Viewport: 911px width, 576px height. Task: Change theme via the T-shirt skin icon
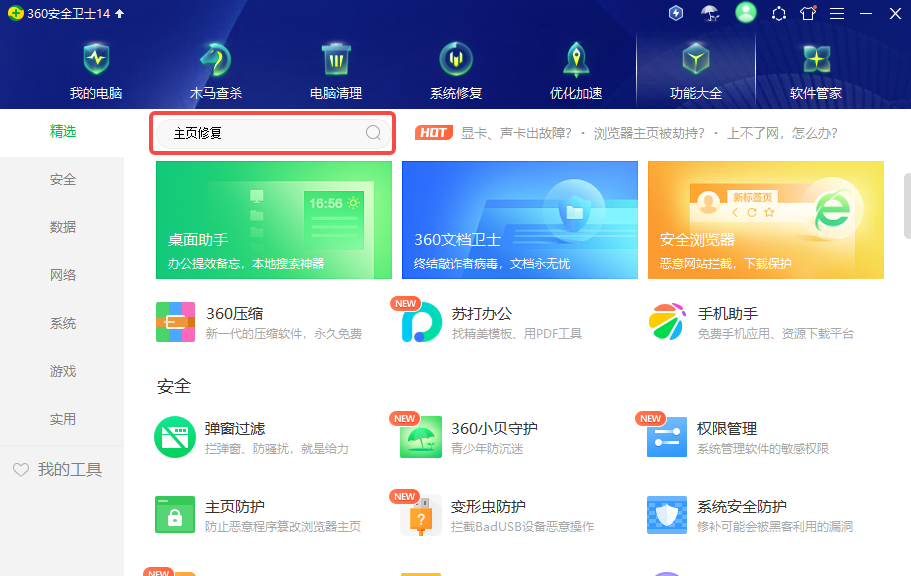pos(807,13)
